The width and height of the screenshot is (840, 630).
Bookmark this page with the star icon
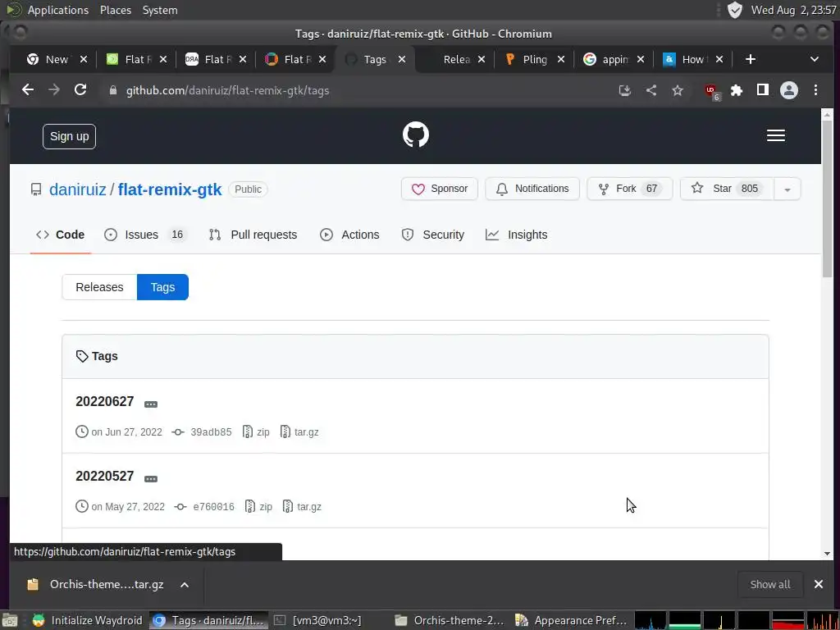[x=678, y=90]
